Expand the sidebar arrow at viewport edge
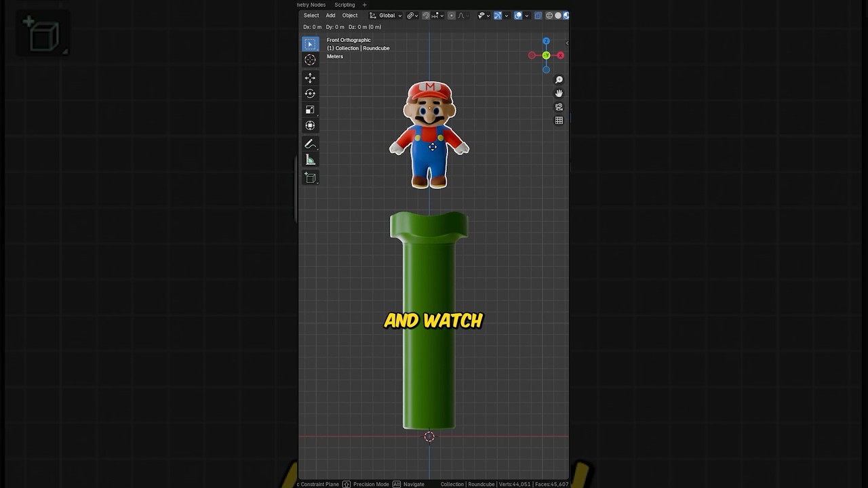This screenshot has width=868, height=488. coord(567,43)
